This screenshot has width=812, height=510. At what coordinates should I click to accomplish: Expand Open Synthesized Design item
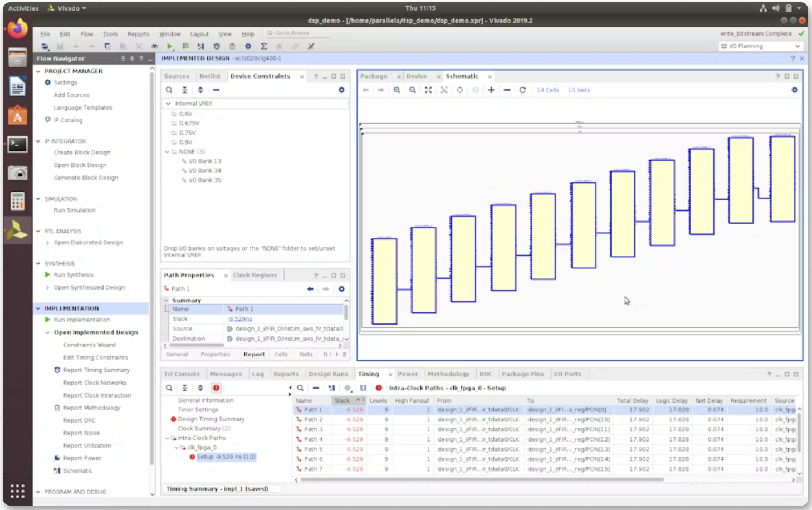click(x=47, y=288)
